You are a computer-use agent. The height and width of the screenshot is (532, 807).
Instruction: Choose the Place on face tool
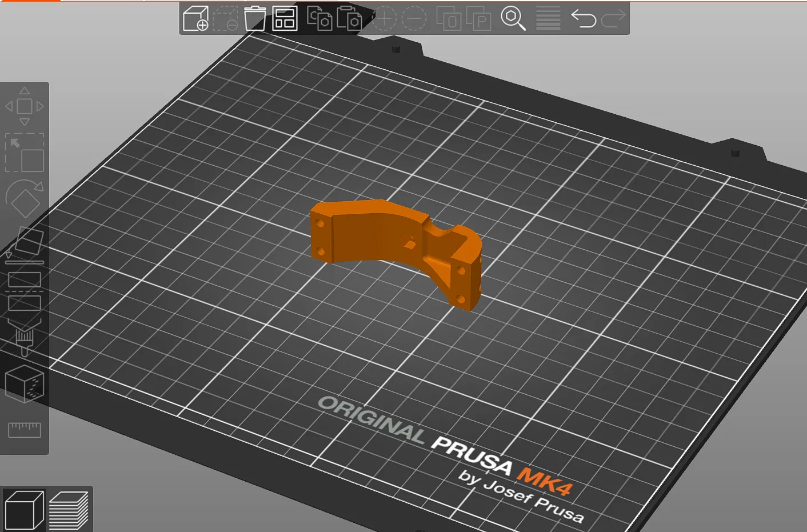point(25,245)
